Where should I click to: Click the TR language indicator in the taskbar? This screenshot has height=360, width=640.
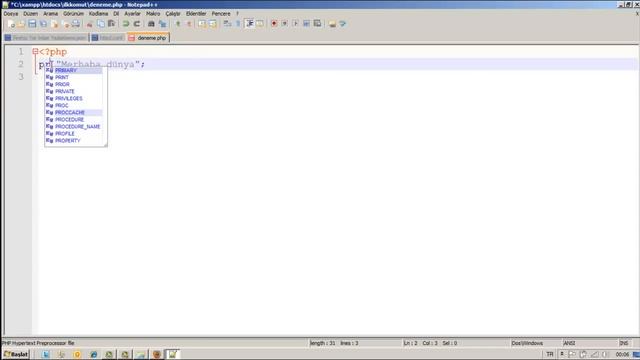click(x=550, y=354)
